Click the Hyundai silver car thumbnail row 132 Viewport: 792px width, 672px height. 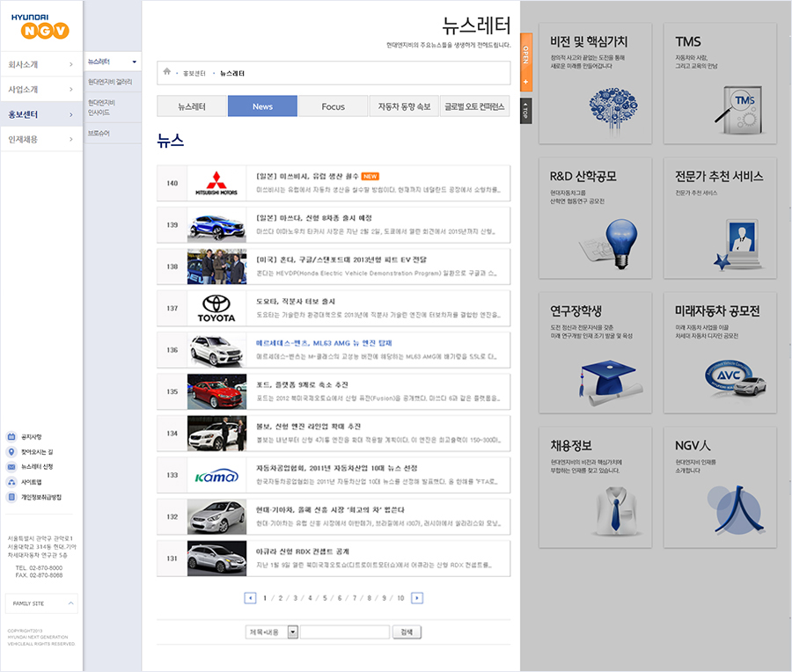[x=216, y=517]
